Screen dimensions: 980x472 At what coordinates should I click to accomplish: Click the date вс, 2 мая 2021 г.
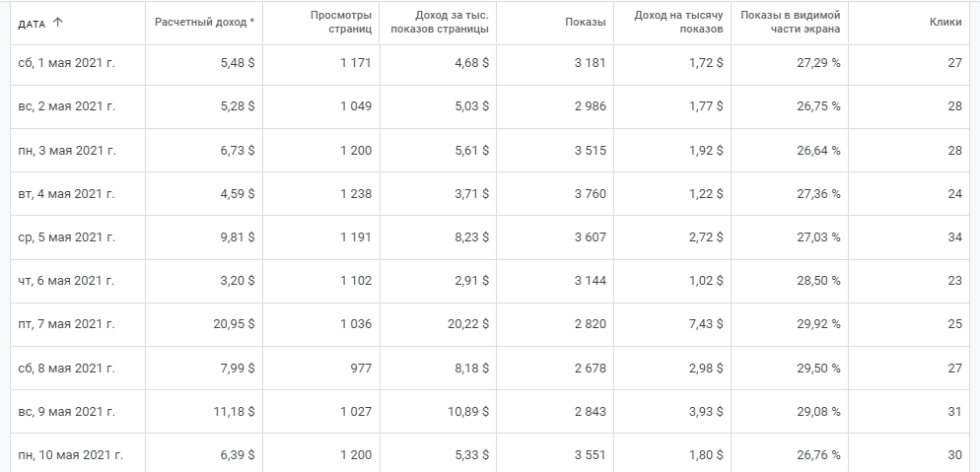point(67,107)
